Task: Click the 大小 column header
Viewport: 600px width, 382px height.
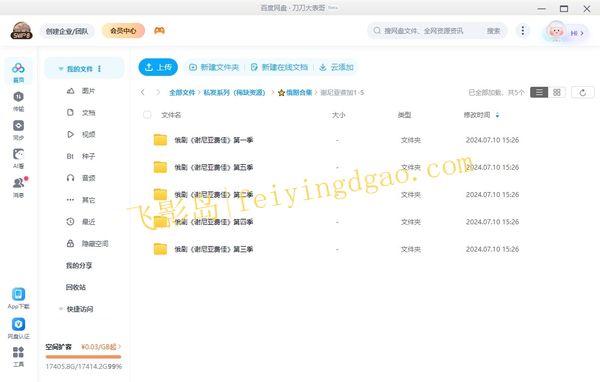Action: (x=339, y=115)
